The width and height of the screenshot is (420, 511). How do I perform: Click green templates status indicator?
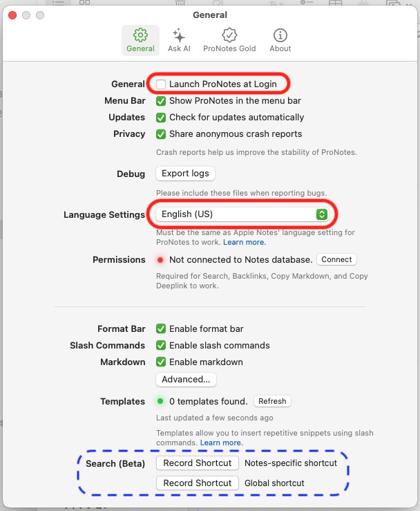pos(160,401)
